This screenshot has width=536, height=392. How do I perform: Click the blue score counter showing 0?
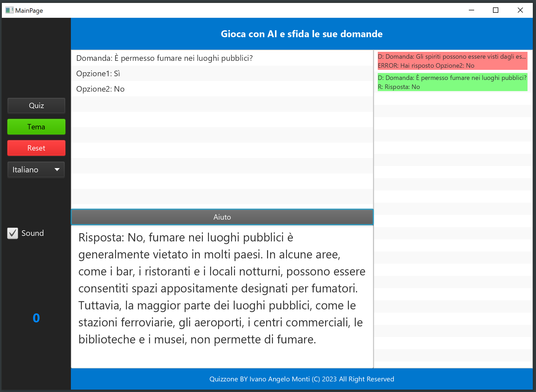coord(36,318)
